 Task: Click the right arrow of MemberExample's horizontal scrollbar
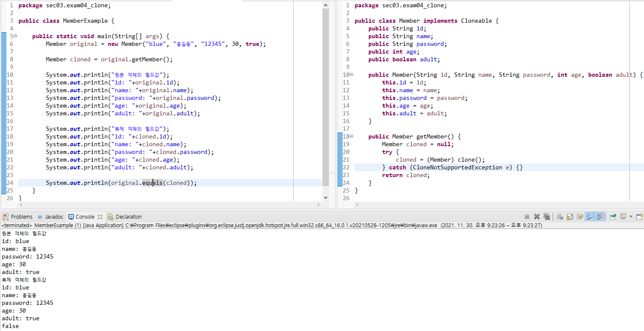point(319,205)
